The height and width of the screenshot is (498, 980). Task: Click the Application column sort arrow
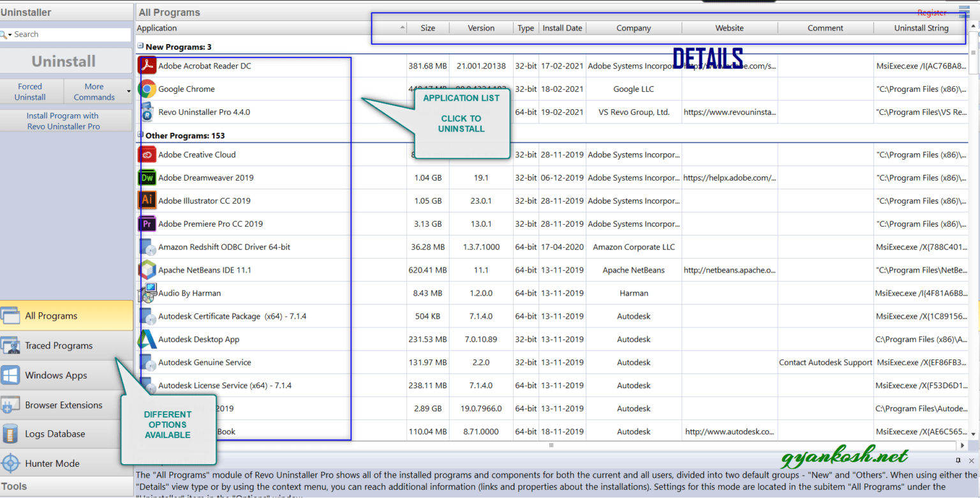(x=402, y=27)
